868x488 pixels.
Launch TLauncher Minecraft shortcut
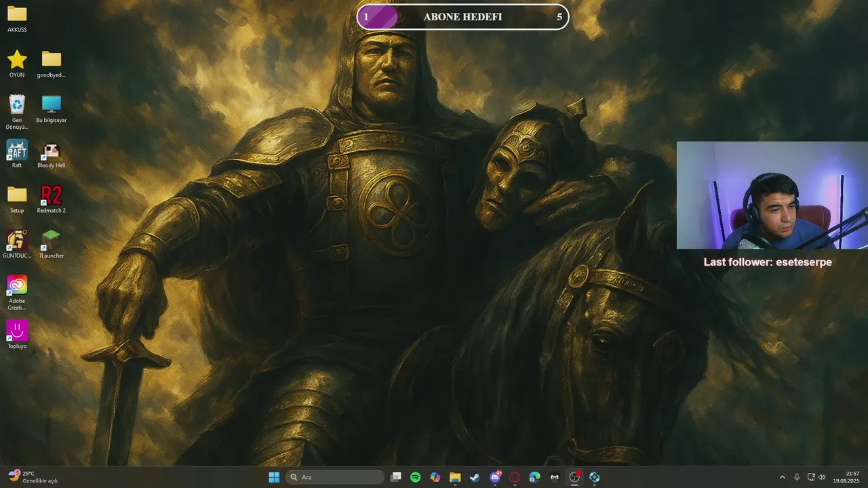pyautogui.click(x=52, y=245)
